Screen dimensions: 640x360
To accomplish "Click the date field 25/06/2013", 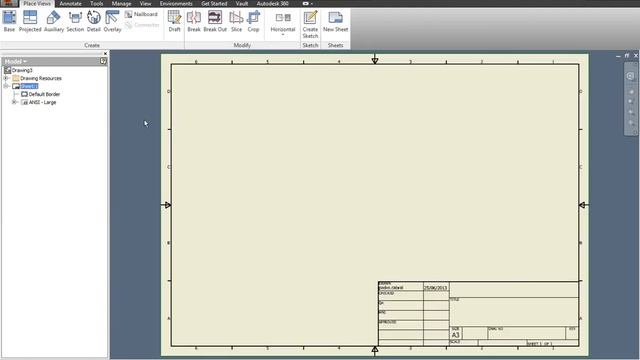I will coord(436,288).
